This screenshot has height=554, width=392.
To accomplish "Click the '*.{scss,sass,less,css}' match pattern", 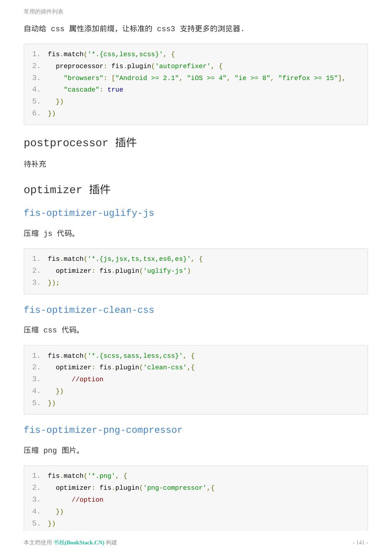I will pos(135,356).
